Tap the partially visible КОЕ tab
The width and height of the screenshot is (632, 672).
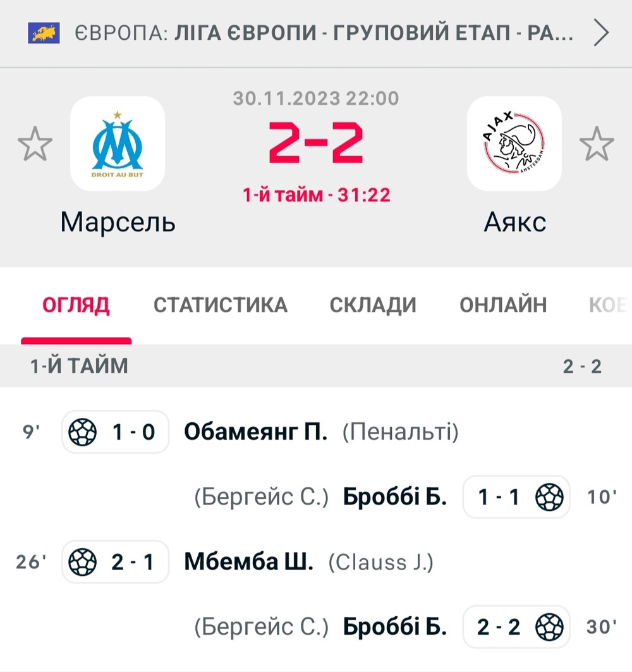coord(610,305)
